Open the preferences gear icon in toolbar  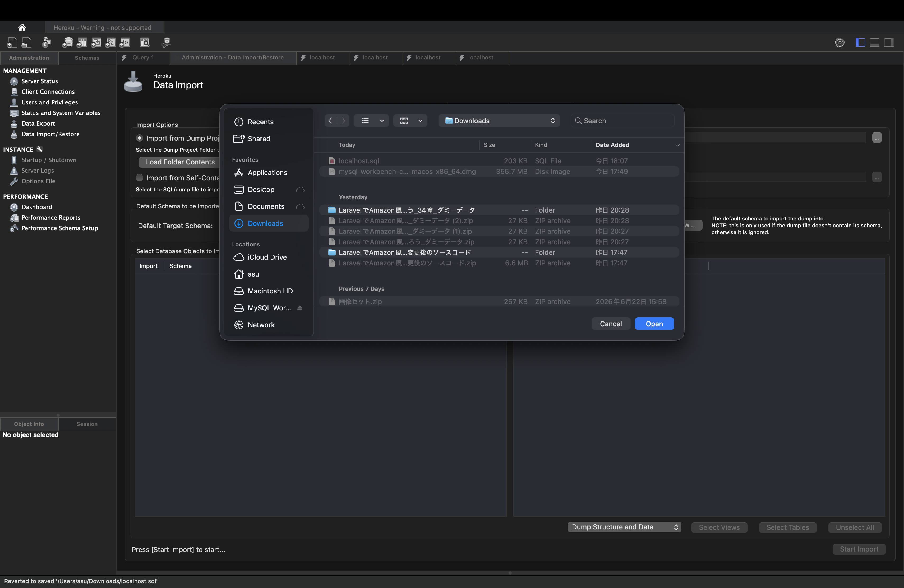click(840, 43)
